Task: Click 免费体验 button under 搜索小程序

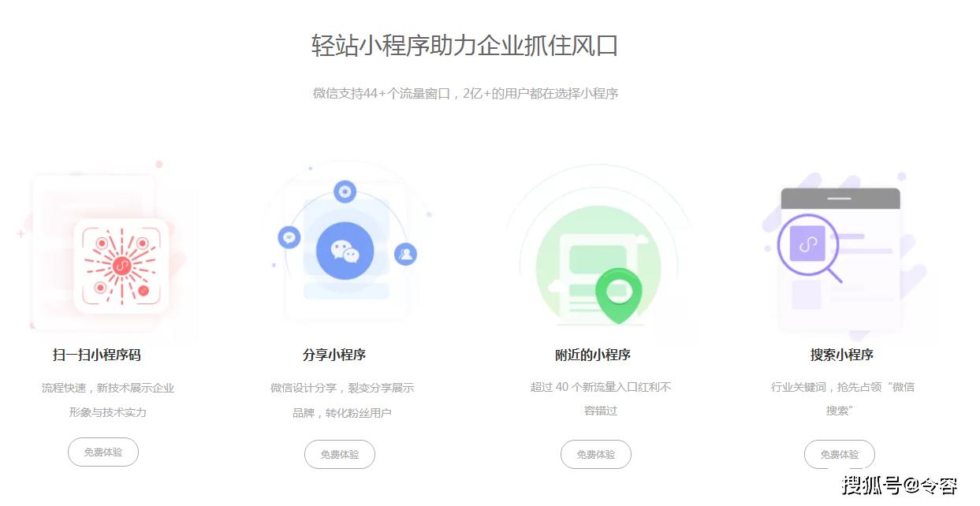Action: (x=840, y=455)
